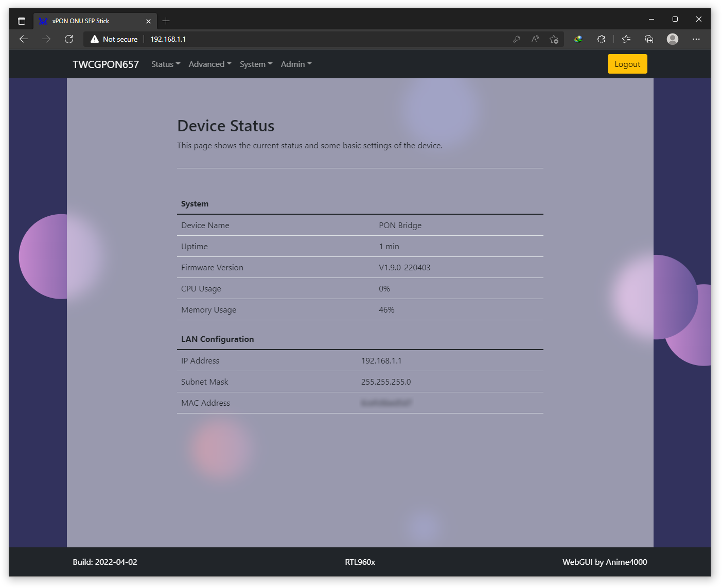722x588 pixels.
Task: Expand the Status dropdown menu
Action: [x=166, y=64]
